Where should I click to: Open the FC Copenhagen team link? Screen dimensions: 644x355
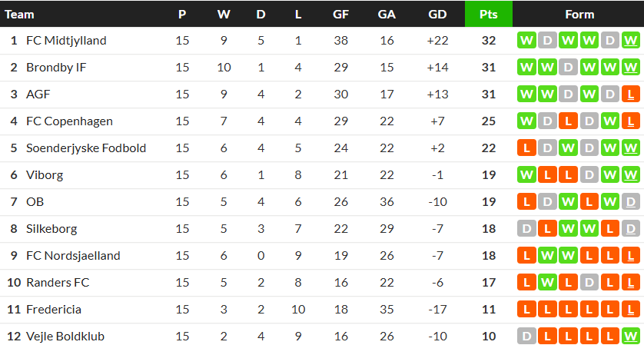point(69,121)
